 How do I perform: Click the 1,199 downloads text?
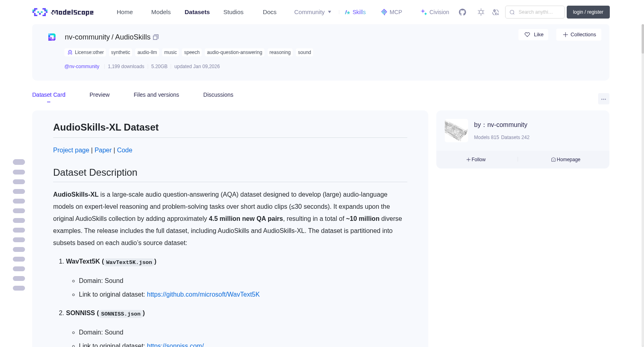tap(126, 66)
